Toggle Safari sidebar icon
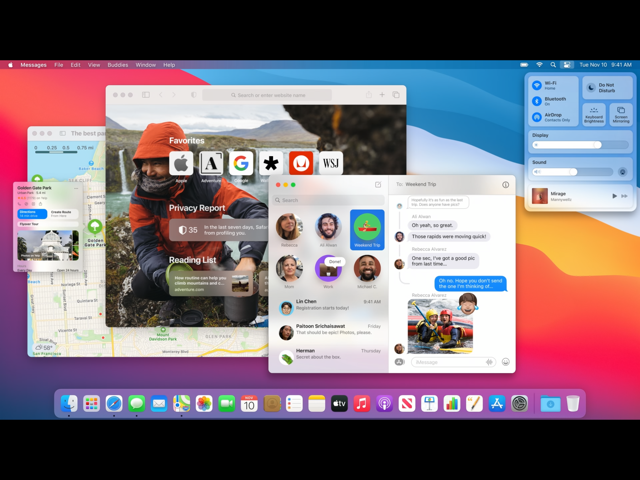 [146, 95]
